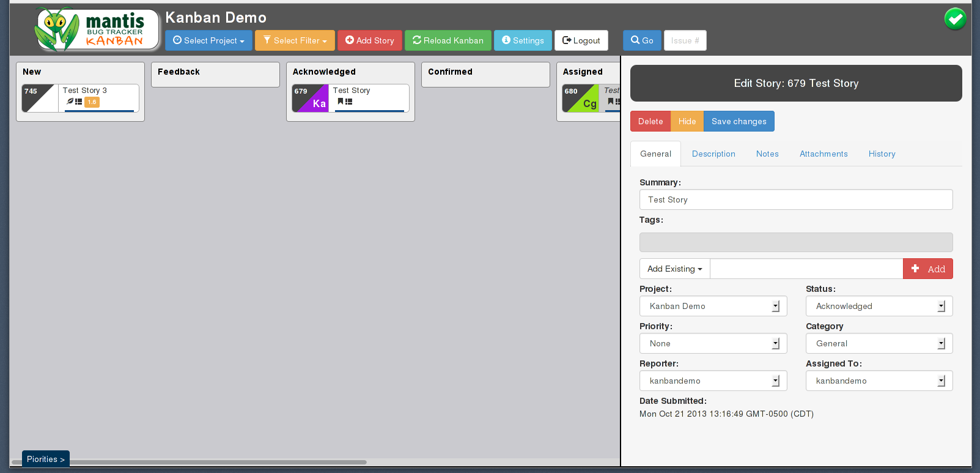Click the Kanban Demo title
980x473 pixels.
coord(216,17)
